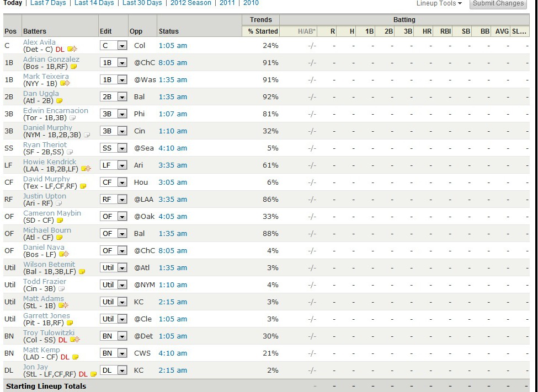Open Justin Upton's gray note icon
Image resolution: width=538 pixels, height=392 pixels.
pos(58,203)
